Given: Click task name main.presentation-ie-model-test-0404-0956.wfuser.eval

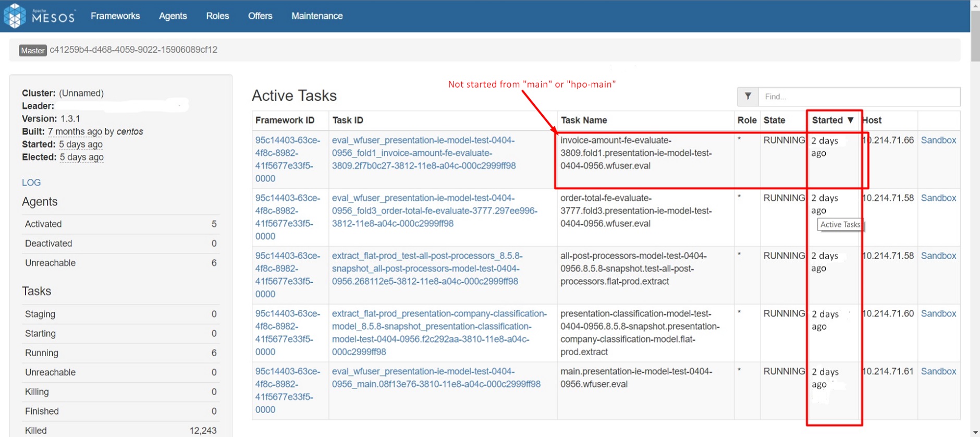Looking at the screenshot, I should point(636,378).
